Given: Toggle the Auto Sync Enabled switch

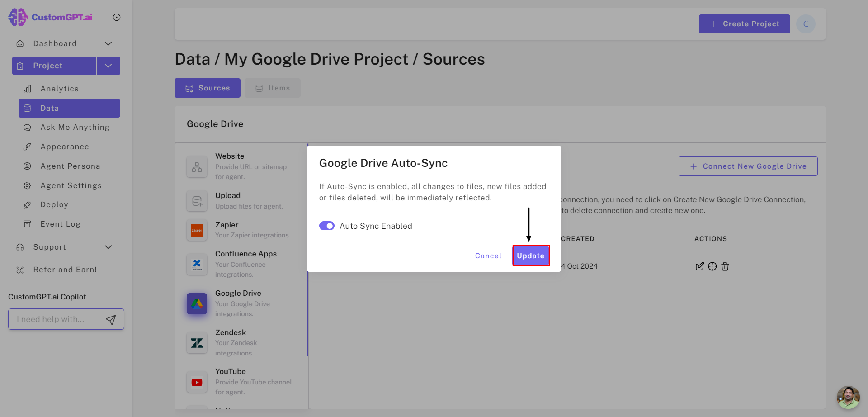Looking at the screenshot, I should click(x=327, y=226).
